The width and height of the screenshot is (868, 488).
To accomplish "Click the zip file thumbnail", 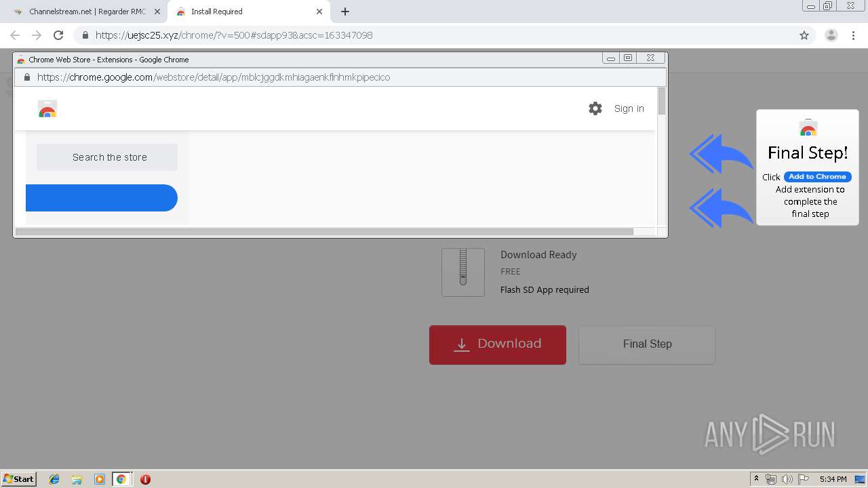I will pos(463,272).
